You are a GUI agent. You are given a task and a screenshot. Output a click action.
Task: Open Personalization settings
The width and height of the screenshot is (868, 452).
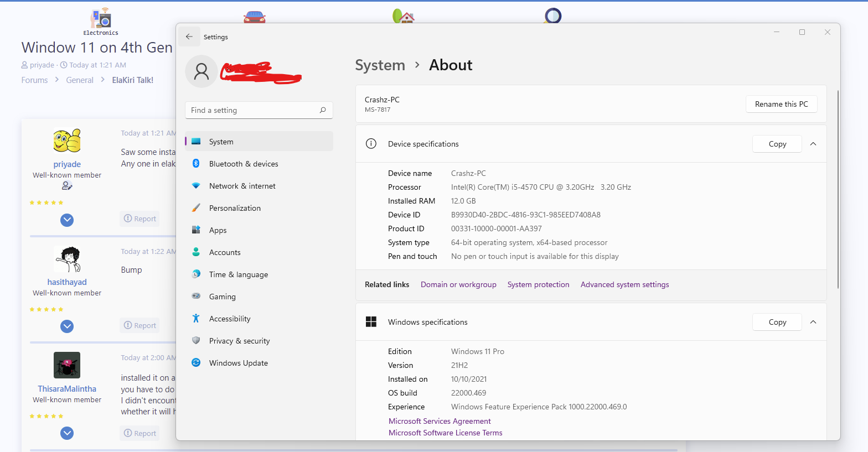tap(259, 208)
